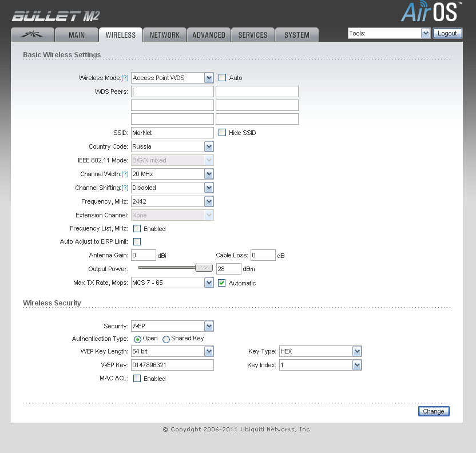Click the left WDS Peers field, bottom row

pyautogui.click(x=172, y=119)
